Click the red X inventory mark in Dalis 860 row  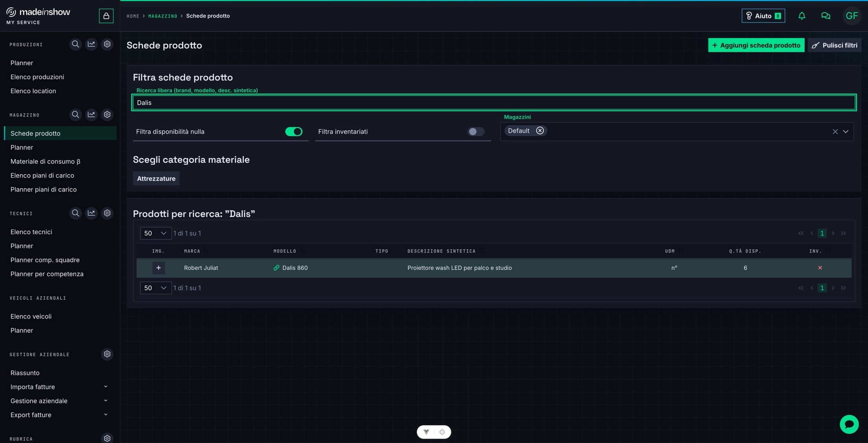(x=820, y=268)
